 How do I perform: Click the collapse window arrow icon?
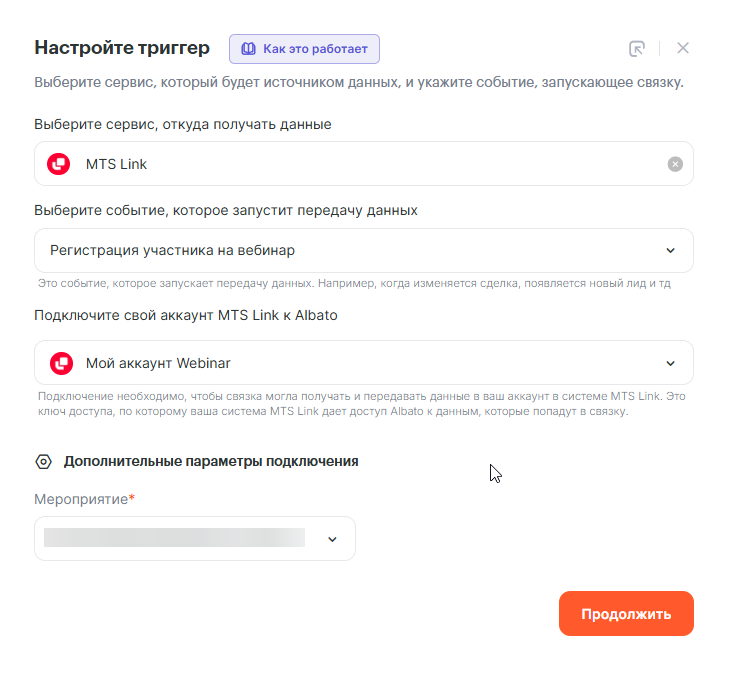637,48
